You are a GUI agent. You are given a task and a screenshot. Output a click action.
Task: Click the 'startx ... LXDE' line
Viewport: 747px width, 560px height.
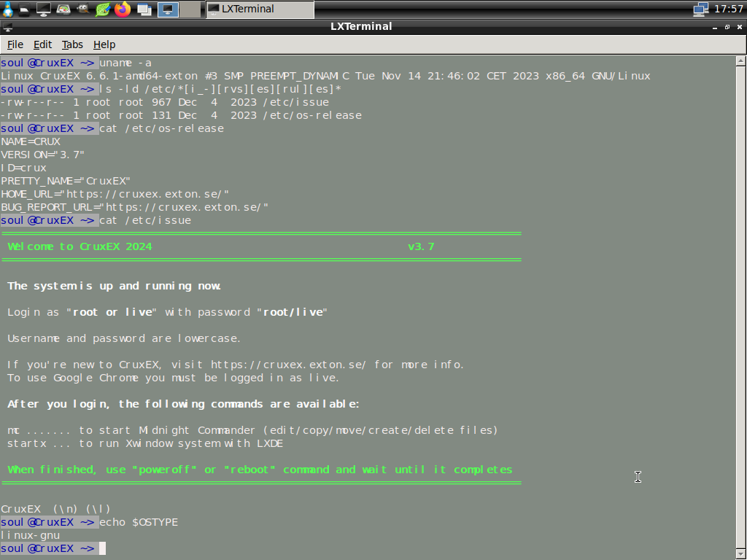(x=145, y=443)
